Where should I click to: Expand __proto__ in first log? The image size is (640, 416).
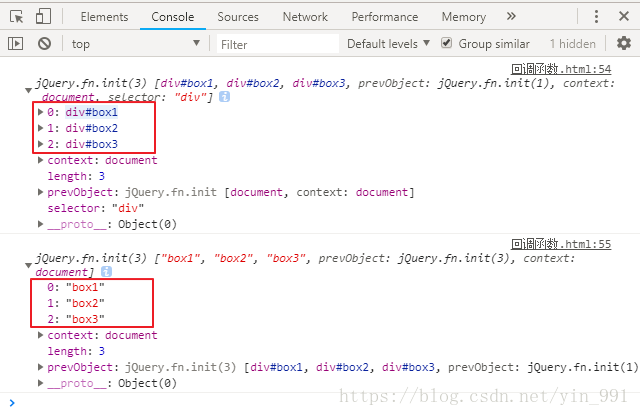click(40, 224)
